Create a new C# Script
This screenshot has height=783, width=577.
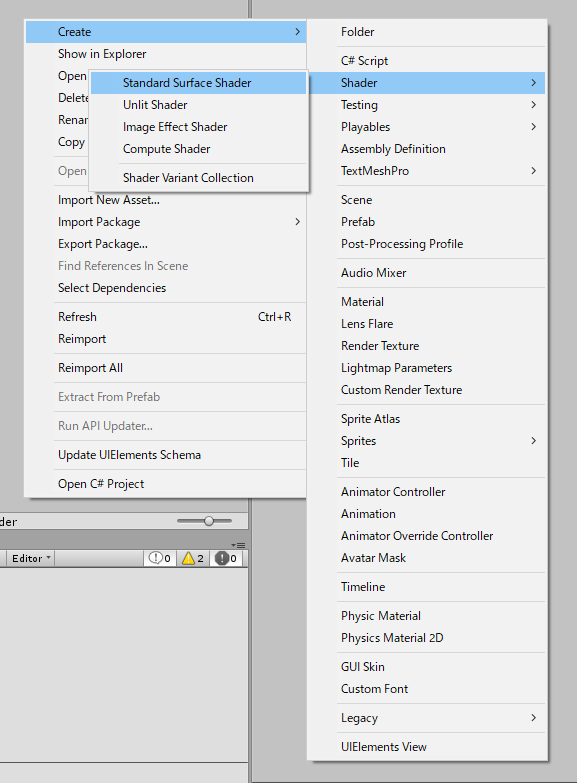(427, 61)
